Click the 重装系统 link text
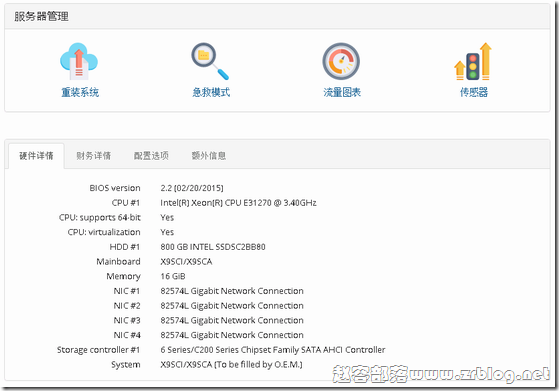Screen dimensions: 559x391 point(80,92)
